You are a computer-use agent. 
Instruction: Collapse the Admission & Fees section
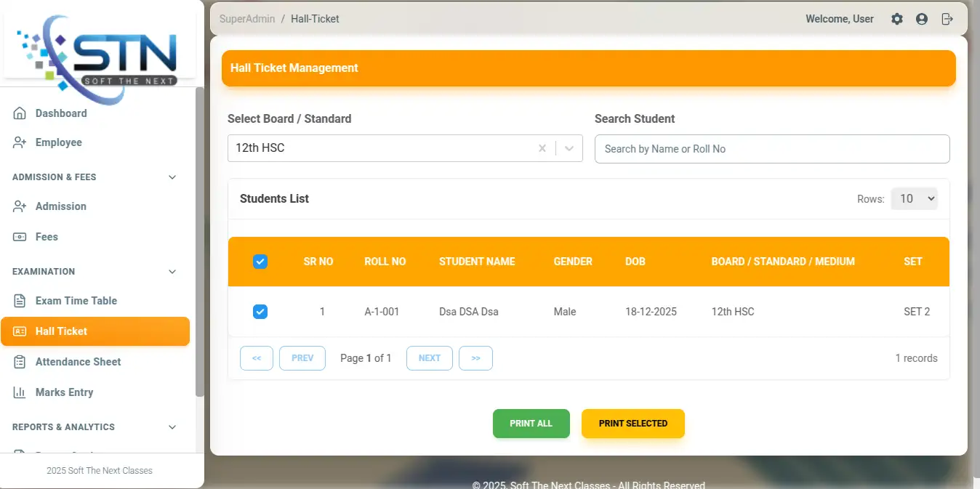pos(172,177)
